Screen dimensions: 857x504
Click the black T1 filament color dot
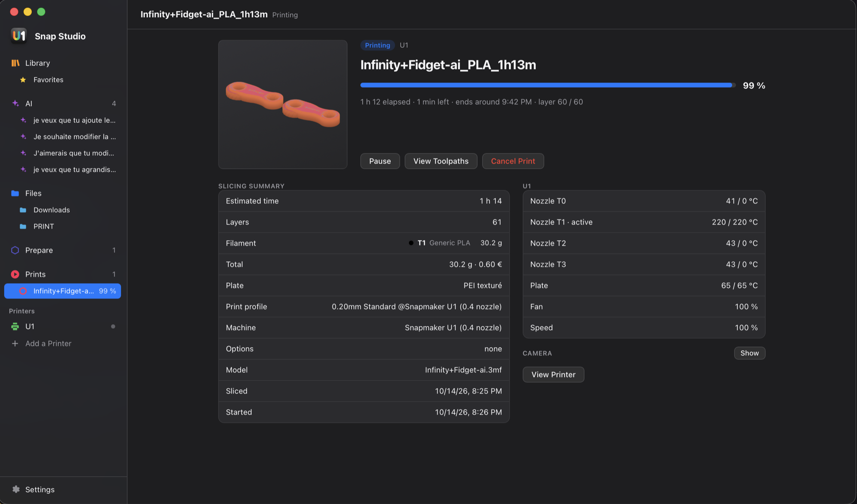click(x=411, y=243)
